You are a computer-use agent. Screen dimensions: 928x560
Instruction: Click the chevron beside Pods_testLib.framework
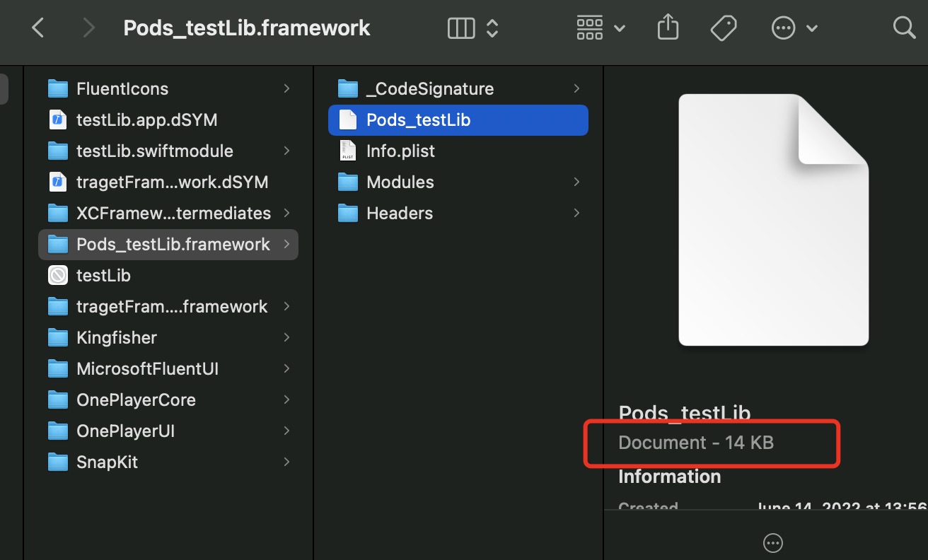pyautogui.click(x=286, y=244)
